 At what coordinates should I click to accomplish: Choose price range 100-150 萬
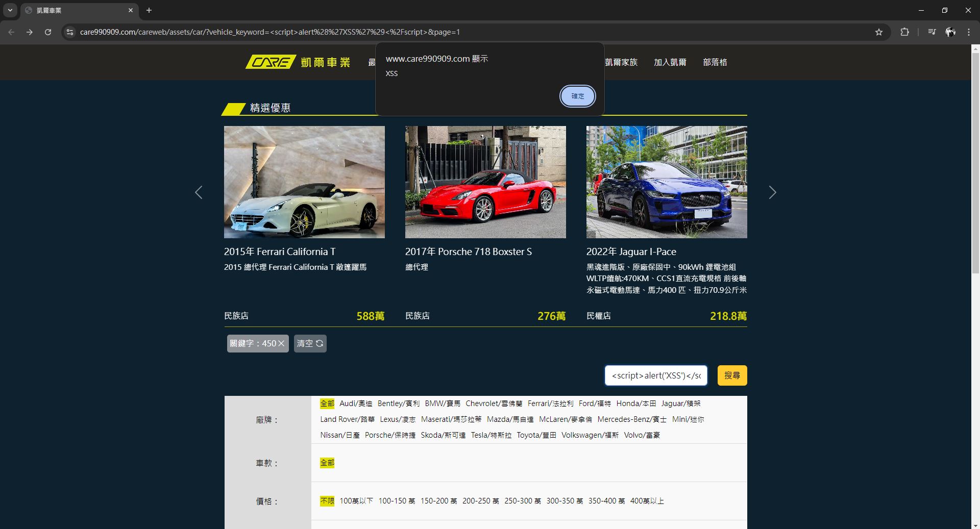point(397,501)
